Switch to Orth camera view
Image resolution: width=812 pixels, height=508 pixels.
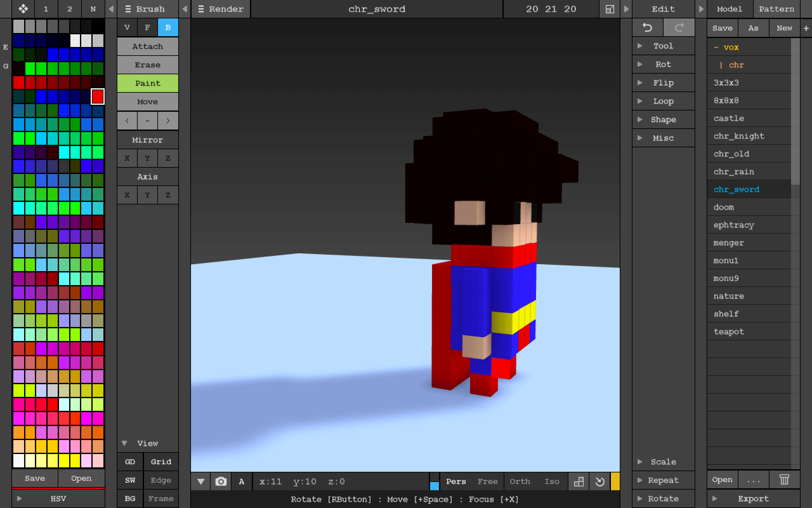pyautogui.click(x=520, y=481)
